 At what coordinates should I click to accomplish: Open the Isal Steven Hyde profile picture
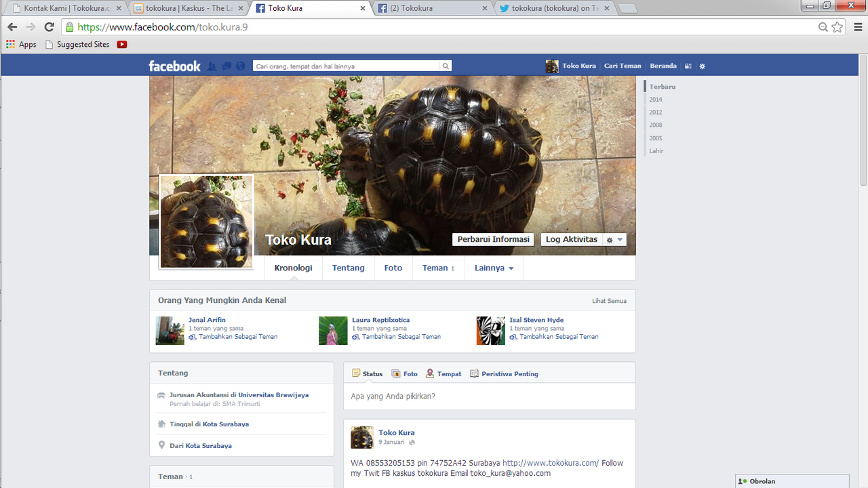[x=491, y=331]
